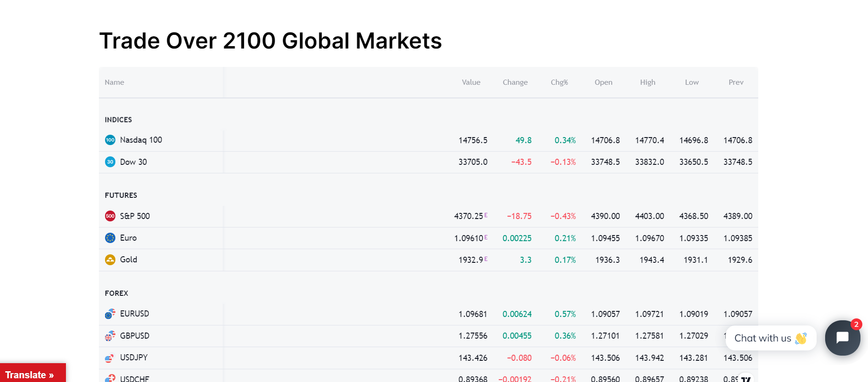Select Gold open 1936.3
Viewport: 868px width, 382px height.
pyautogui.click(x=608, y=260)
